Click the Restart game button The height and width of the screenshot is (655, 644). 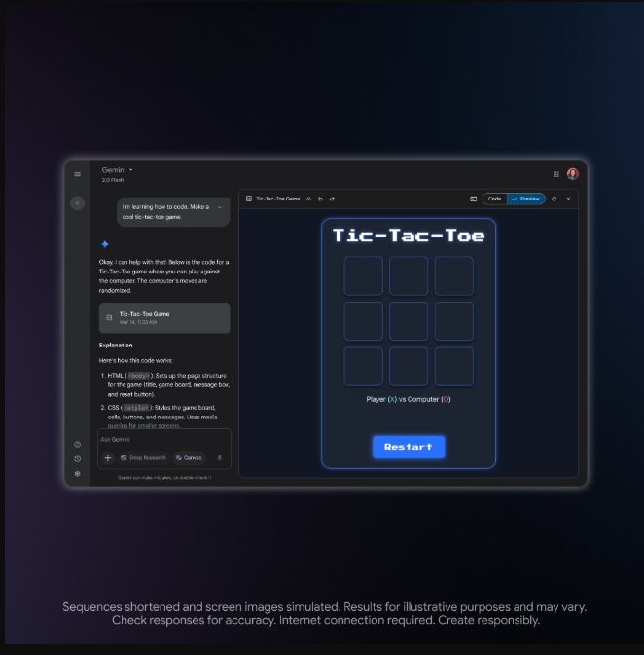coord(409,447)
